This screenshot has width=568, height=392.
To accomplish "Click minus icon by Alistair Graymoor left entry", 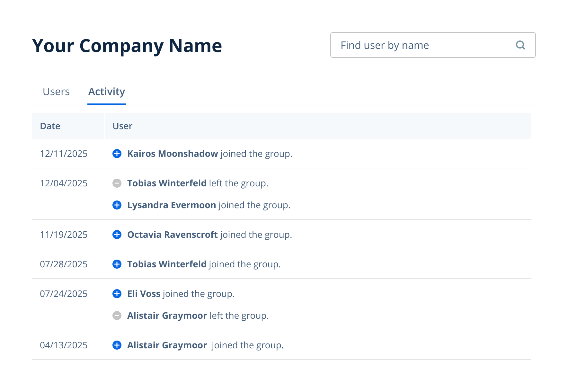I will (x=117, y=316).
